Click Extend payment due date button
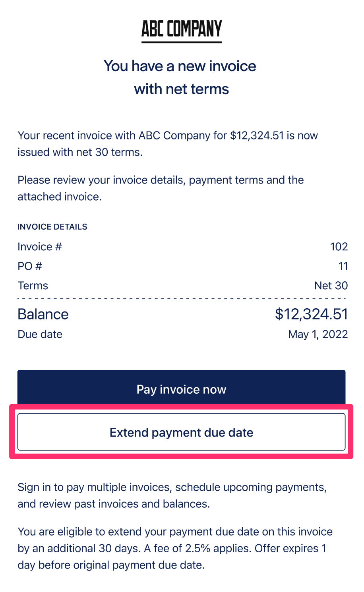This screenshot has height=592, width=364. (x=181, y=432)
